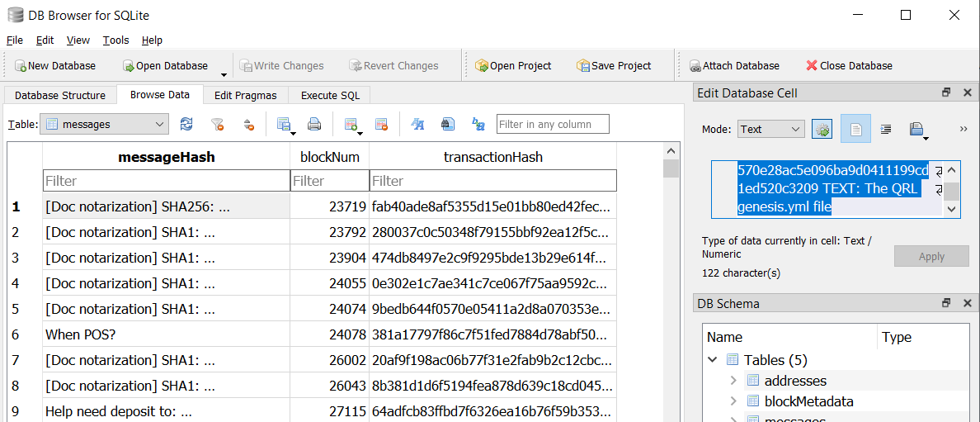Click the Attach Database toolbar button

pos(734,66)
